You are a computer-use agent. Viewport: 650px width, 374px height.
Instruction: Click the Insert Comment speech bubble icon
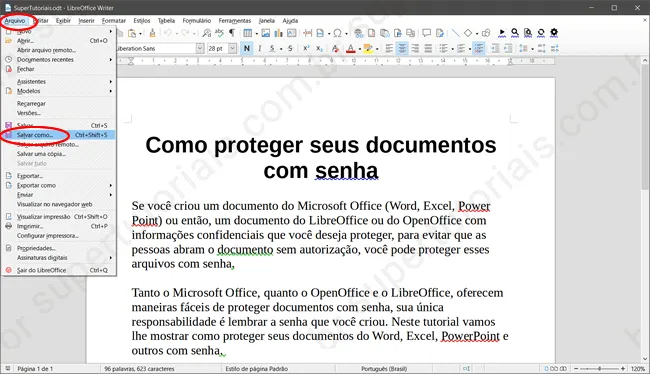click(426, 33)
